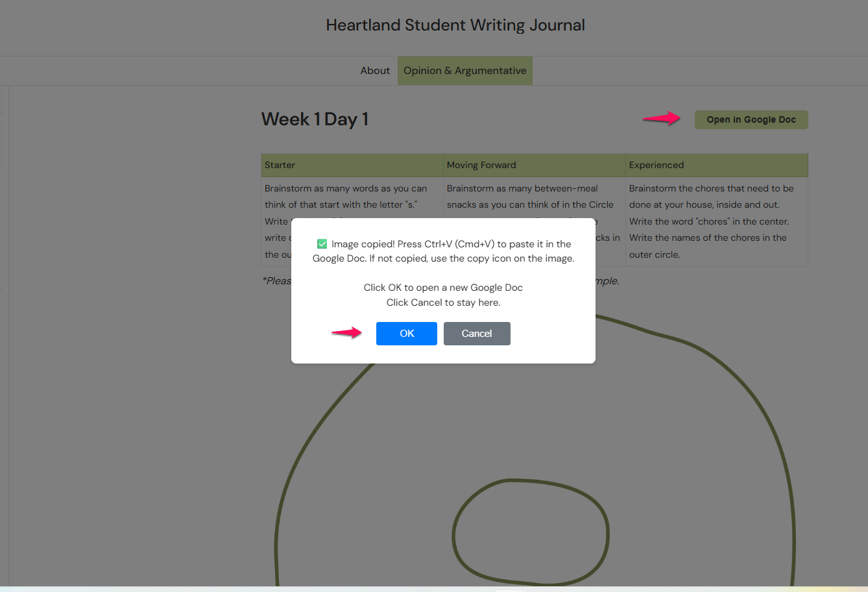Click the "Click Cancel to stay here" text

(x=443, y=302)
